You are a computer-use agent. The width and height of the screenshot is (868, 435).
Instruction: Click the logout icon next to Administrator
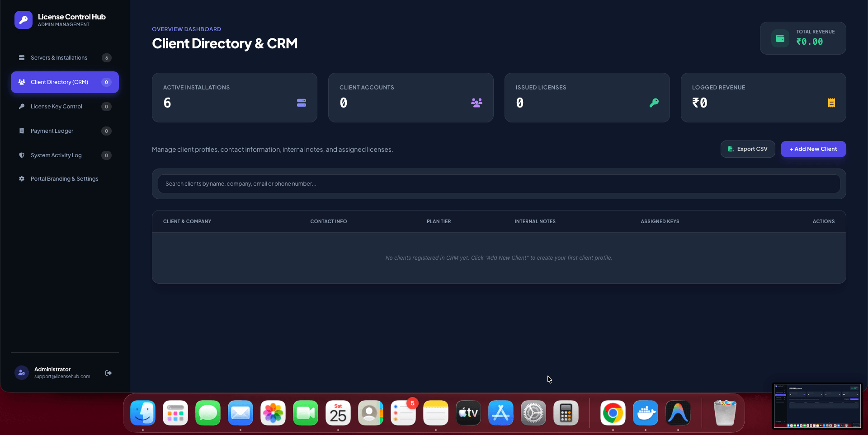(108, 373)
